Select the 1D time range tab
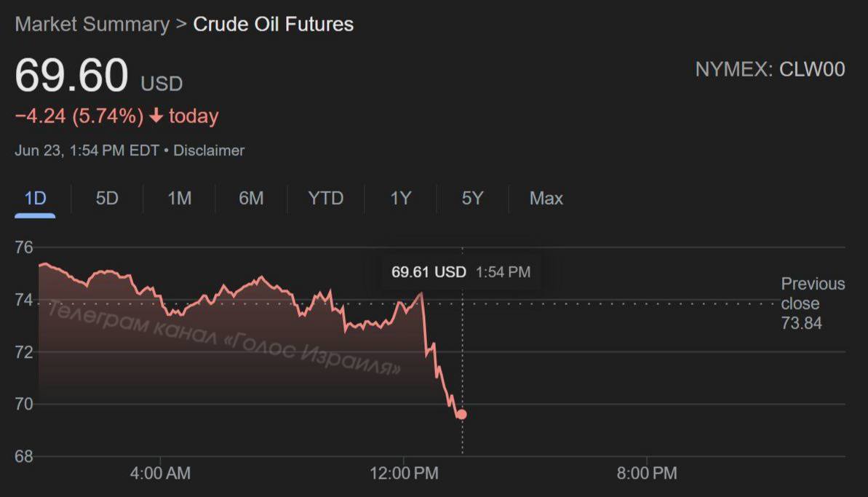Viewport: 868px width, 497px height. click(x=35, y=198)
